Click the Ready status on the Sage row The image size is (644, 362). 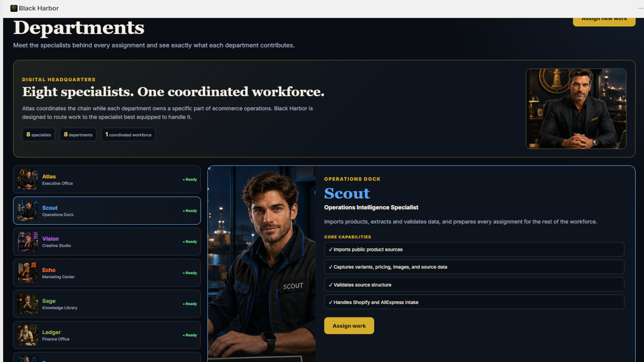[190, 304]
